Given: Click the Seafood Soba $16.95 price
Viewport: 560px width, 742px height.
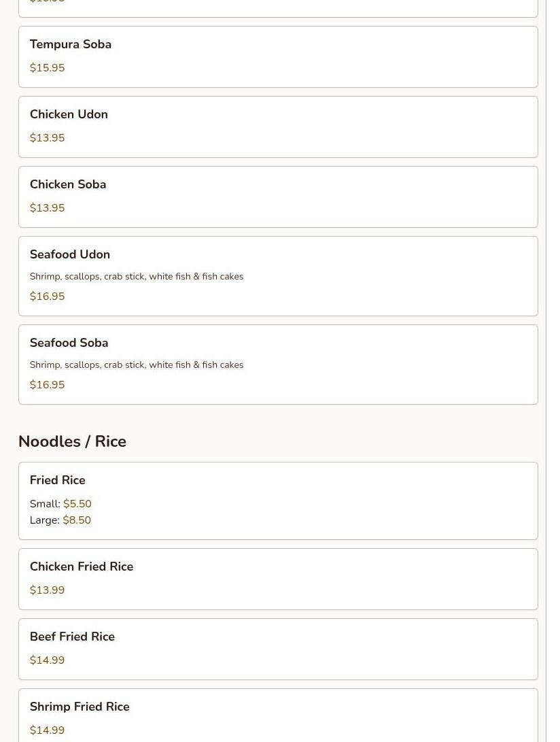Looking at the screenshot, I should 47,385.
